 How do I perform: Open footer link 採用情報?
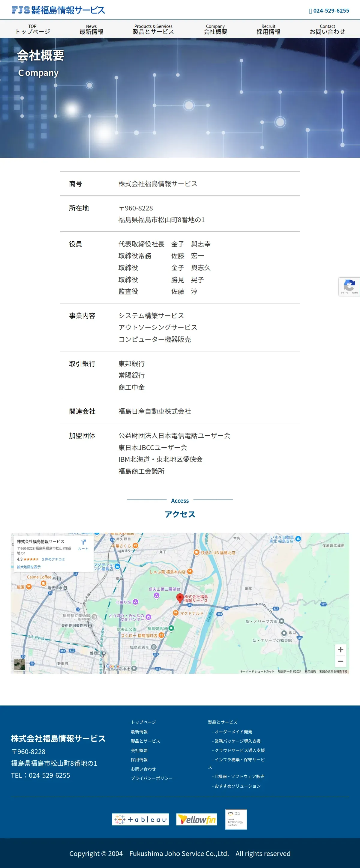[139, 759]
